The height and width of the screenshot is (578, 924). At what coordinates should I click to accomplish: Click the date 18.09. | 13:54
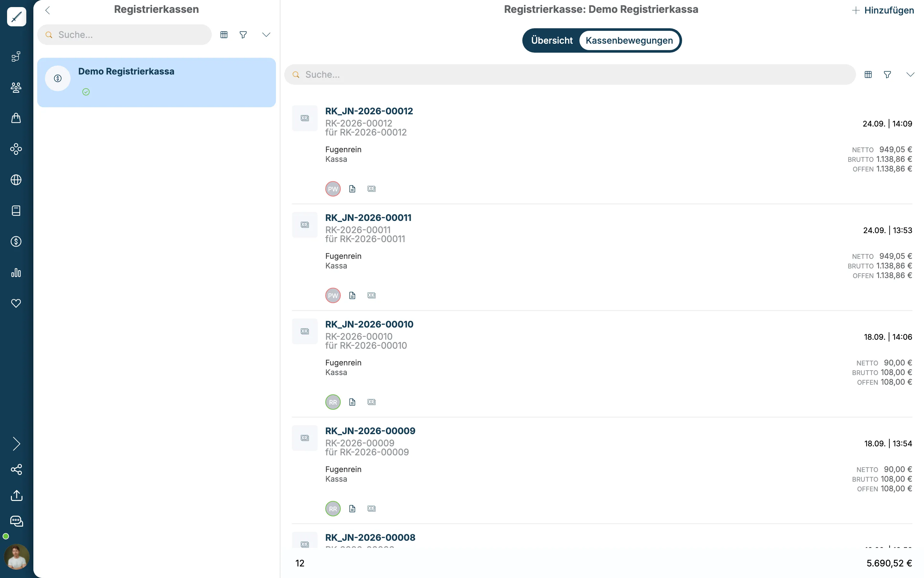888,444
